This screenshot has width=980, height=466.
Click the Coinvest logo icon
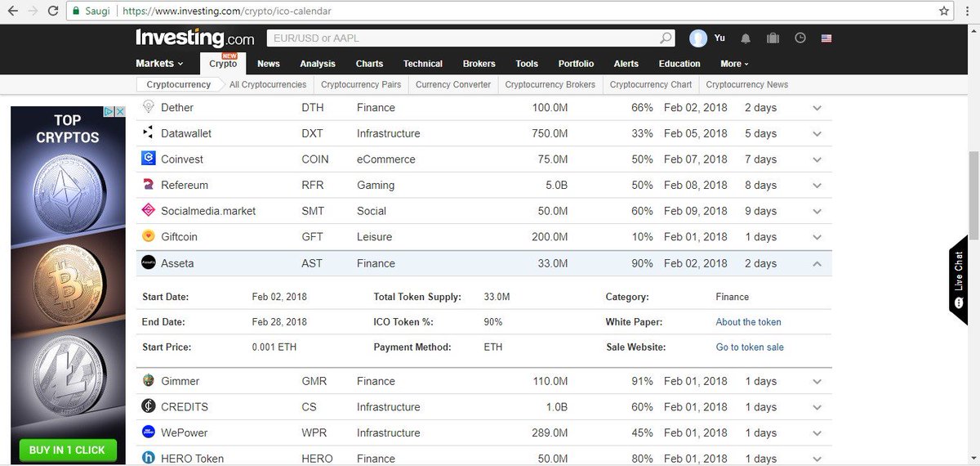(x=149, y=159)
